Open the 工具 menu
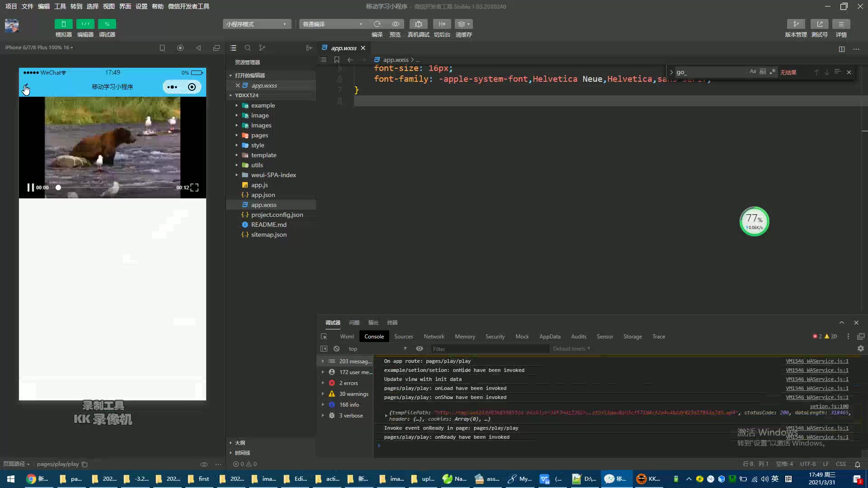 tap(60, 6)
